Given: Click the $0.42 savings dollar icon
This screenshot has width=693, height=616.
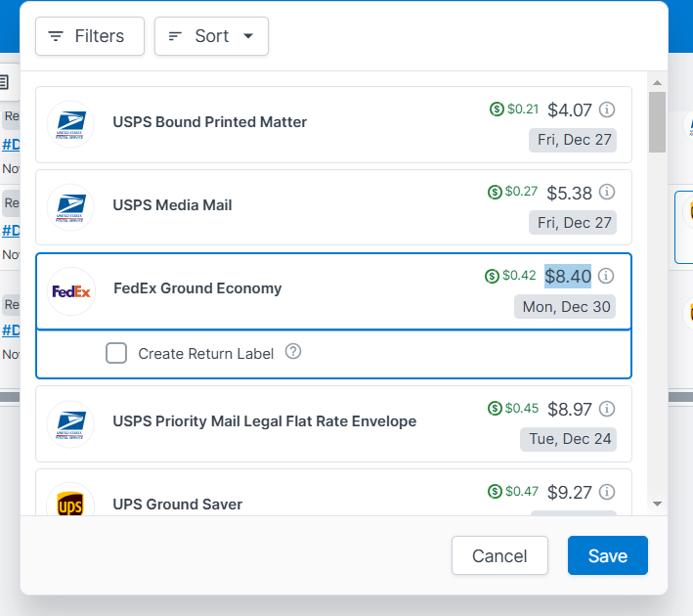Looking at the screenshot, I should (492, 276).
